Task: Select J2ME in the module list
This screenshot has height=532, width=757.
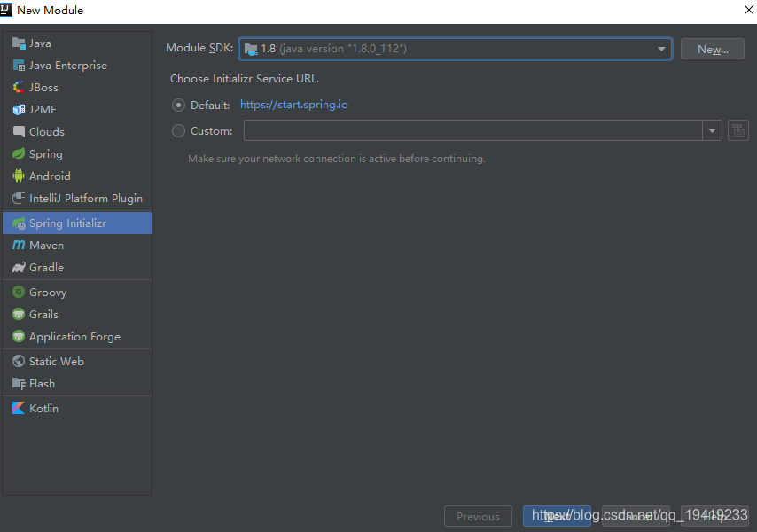Action: coord(77,110)
